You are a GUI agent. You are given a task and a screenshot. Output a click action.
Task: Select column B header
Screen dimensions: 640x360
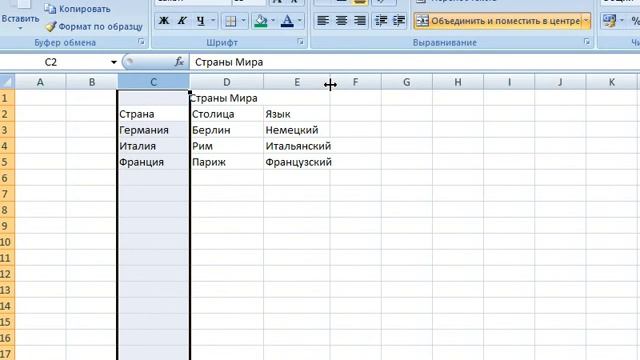coord(92,82)
